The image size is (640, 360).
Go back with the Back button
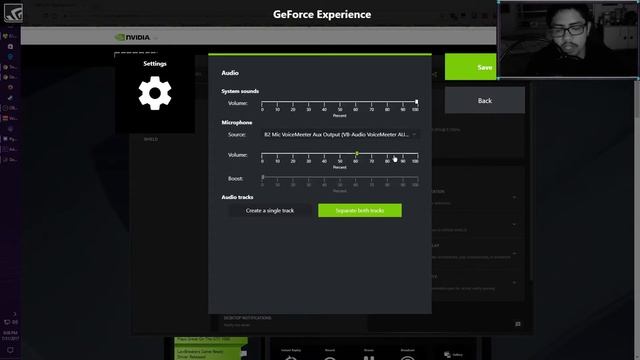click(485, 100)
